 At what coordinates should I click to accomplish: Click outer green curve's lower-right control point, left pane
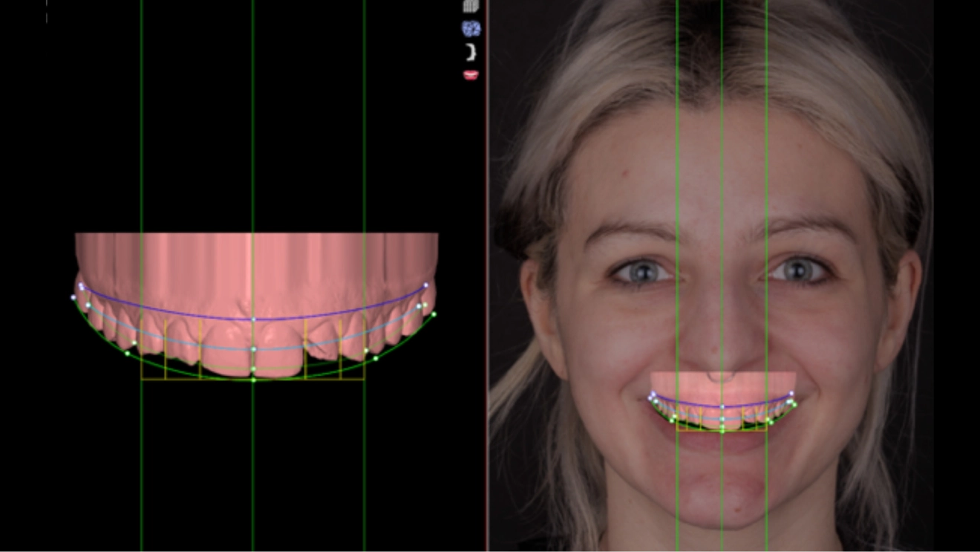pyautogui.click(x=376, y=359)
